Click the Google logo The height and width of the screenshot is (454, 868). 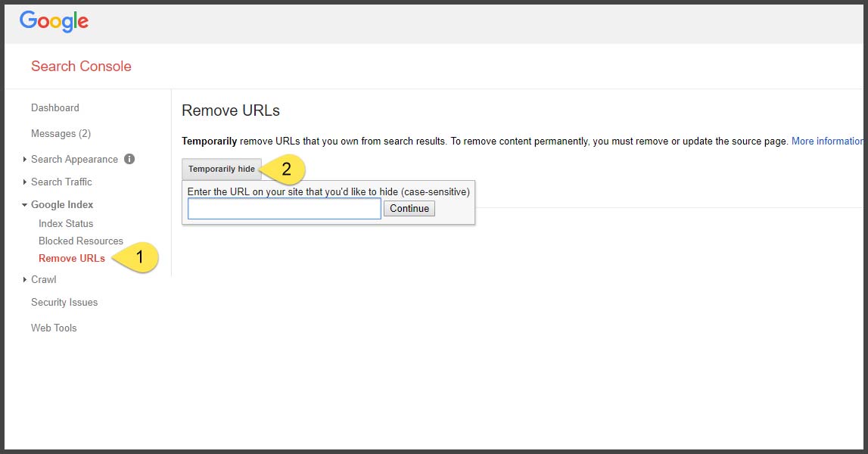point(54,22)
